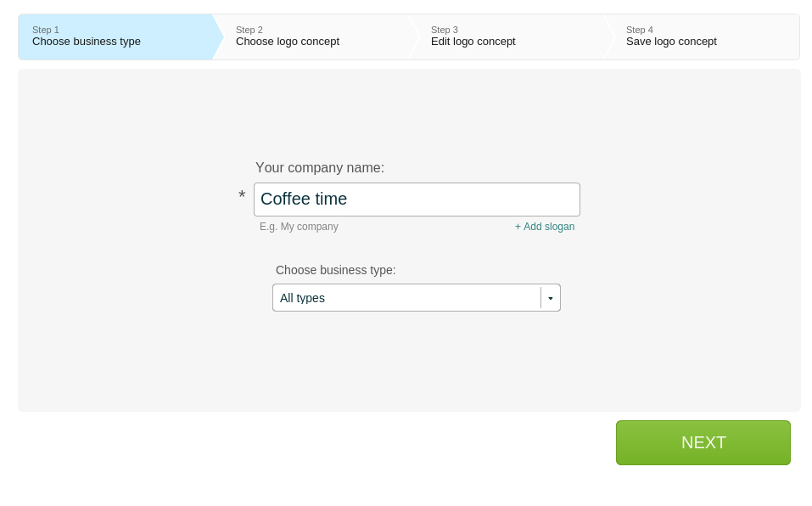The width and height of the screenshot is (812, 506).
Task: Click the green NEXT button
Action: (703, 443)
